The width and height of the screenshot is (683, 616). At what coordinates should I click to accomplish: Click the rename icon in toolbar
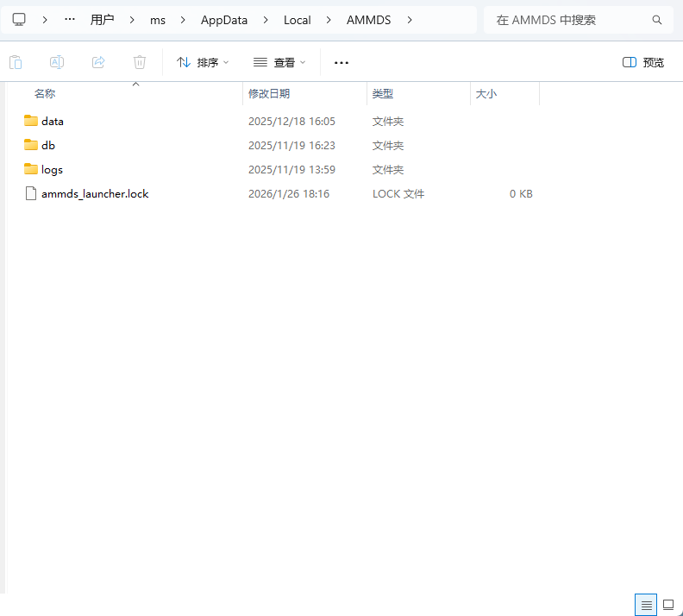(57, 62)
